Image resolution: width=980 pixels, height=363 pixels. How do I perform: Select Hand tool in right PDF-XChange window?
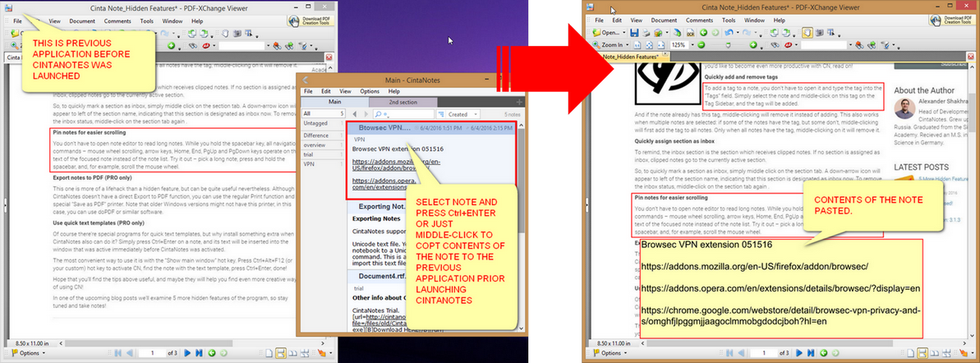tap(807, 33)
